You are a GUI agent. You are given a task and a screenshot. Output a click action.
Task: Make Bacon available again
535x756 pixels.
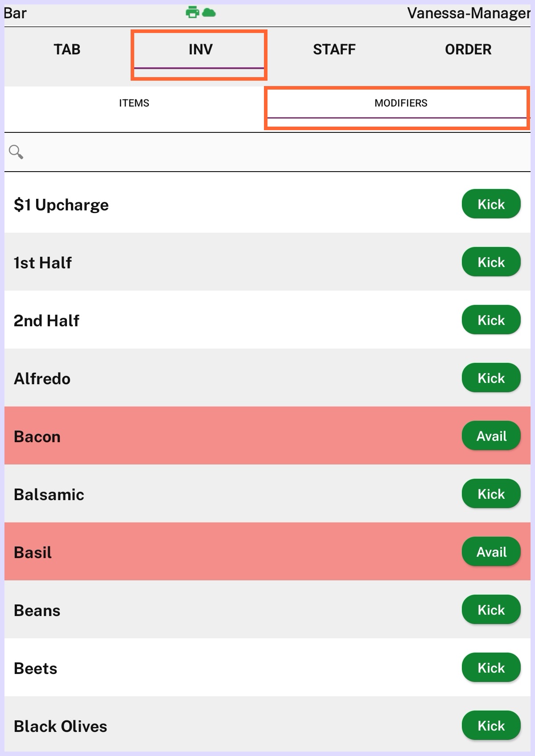tap(491, 436)
